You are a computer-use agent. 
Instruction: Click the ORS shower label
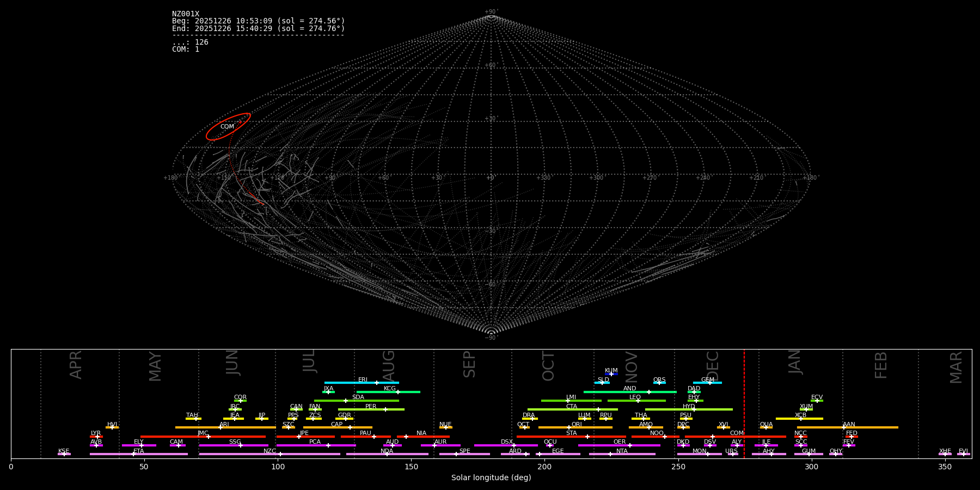tap(659, 380)
